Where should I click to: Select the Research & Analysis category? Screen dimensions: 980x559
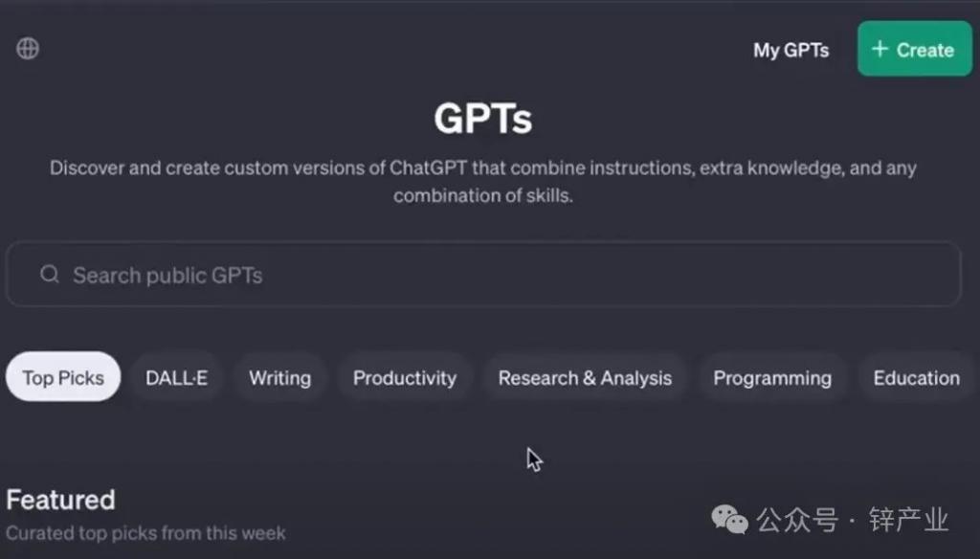tap(585, 378)
